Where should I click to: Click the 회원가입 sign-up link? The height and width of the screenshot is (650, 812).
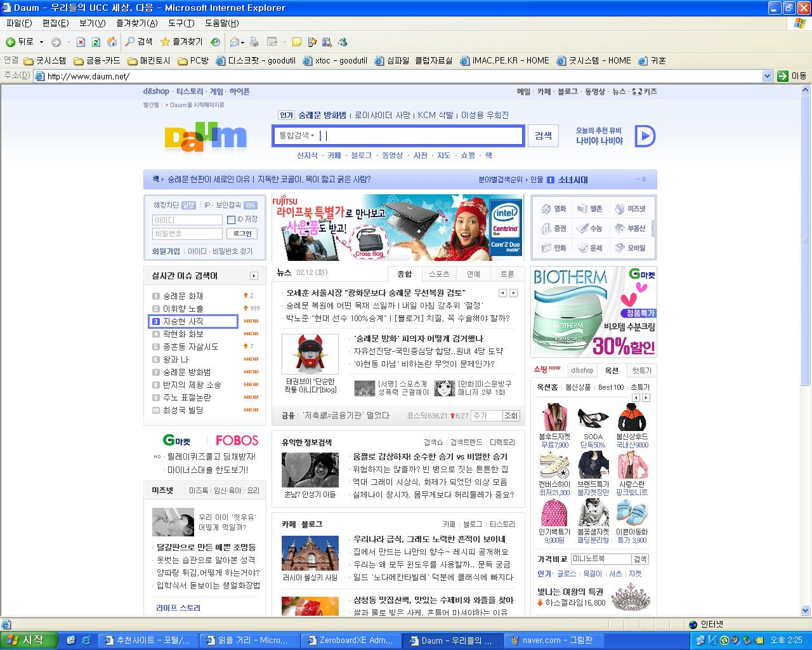point(166,251)
